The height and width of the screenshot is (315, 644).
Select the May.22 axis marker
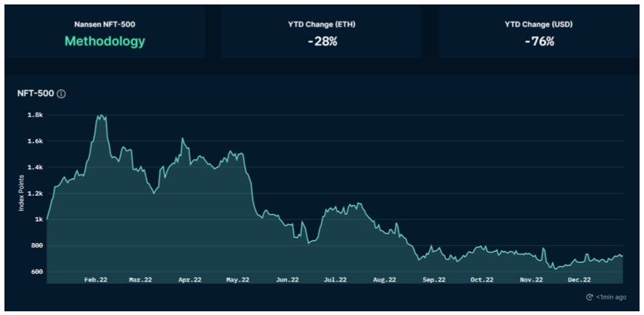pyautogui.click(x=237, y=280)
